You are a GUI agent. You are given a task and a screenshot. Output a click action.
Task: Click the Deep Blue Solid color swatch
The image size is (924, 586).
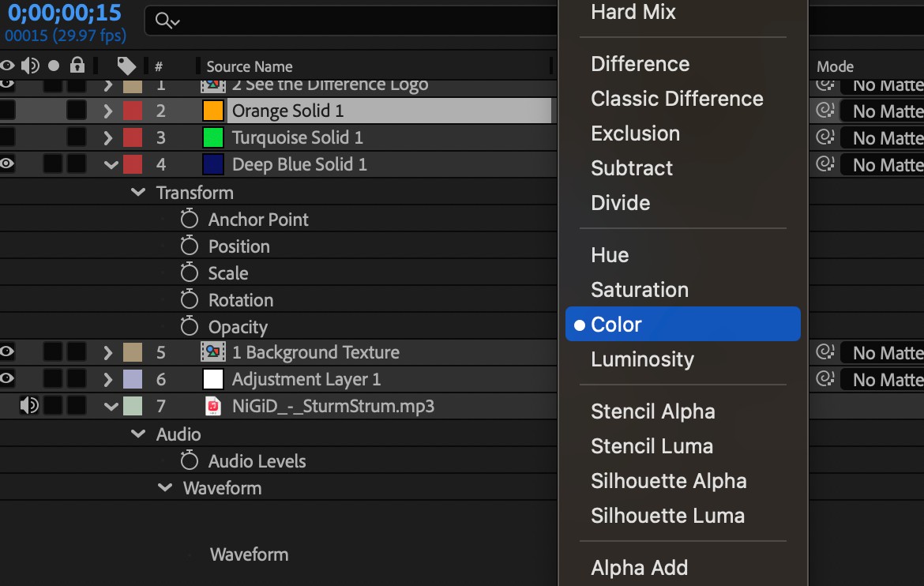pos(213,164)
